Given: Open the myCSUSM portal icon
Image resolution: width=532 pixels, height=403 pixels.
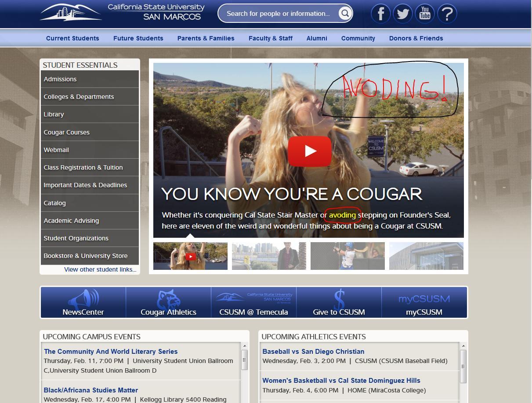Looking at the screenshot, I should click(423, 298).
